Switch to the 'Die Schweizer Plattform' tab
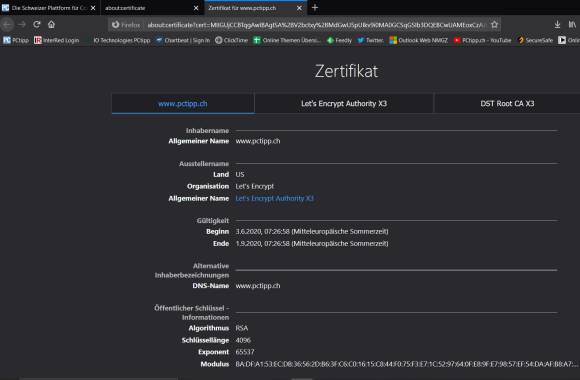The width and height of the screenshot is (580, 380). [x=50, y=8]
